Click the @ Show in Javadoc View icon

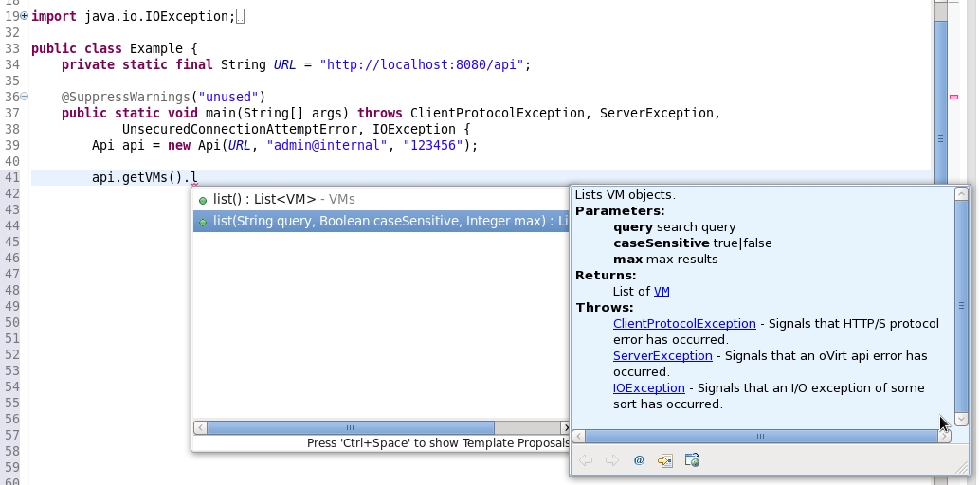pos(639,460)
